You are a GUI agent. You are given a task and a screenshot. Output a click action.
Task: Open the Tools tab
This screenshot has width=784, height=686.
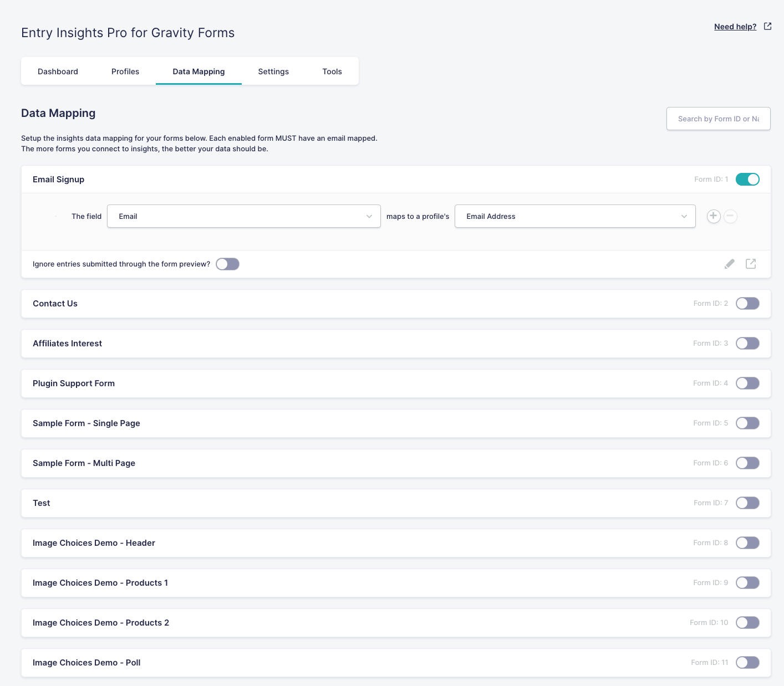tap(332, 71)
